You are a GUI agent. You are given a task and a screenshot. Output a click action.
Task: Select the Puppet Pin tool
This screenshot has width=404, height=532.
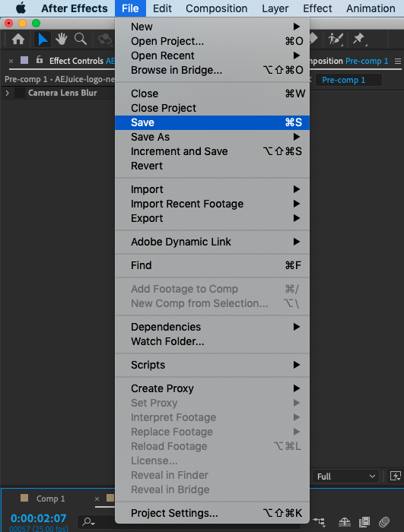click(x=359, y=40)
